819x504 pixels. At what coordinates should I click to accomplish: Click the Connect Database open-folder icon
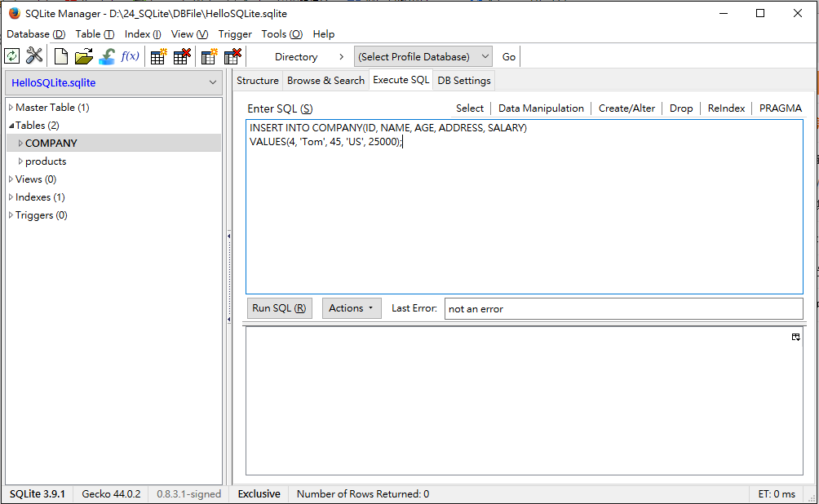point(83,56)
